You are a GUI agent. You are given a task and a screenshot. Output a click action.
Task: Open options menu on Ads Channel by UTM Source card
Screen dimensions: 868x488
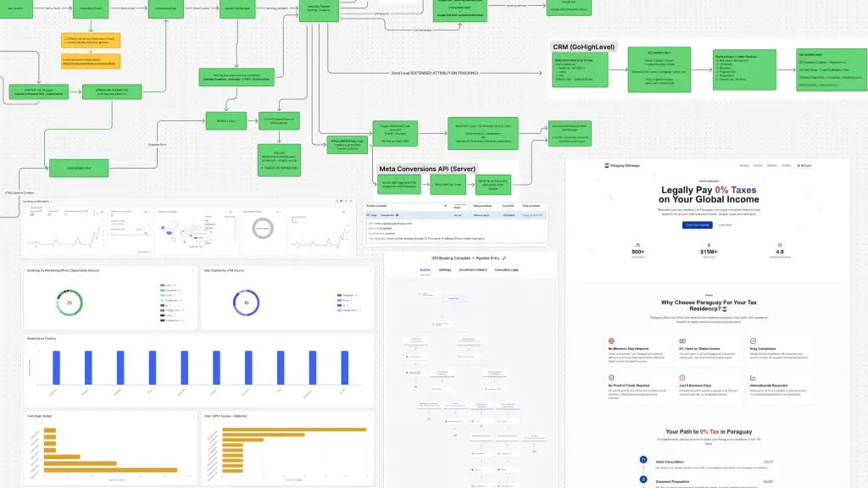pos(370,270)
